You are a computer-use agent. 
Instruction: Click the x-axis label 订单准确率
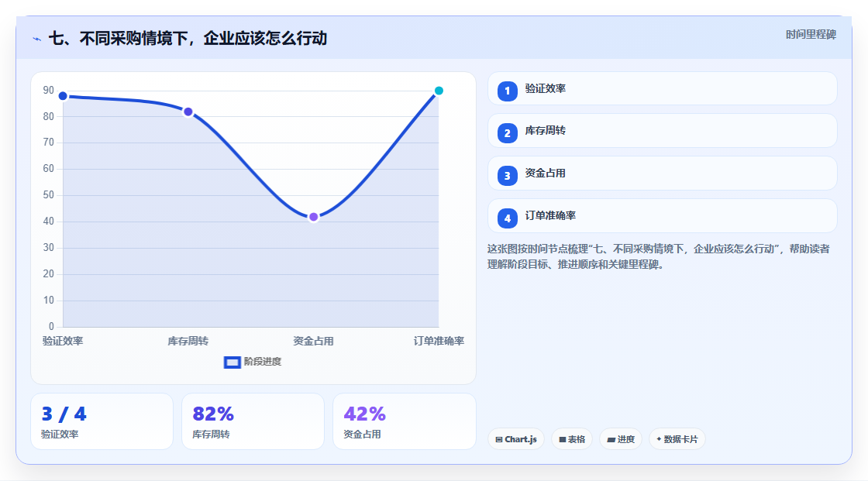coord(439,341)
